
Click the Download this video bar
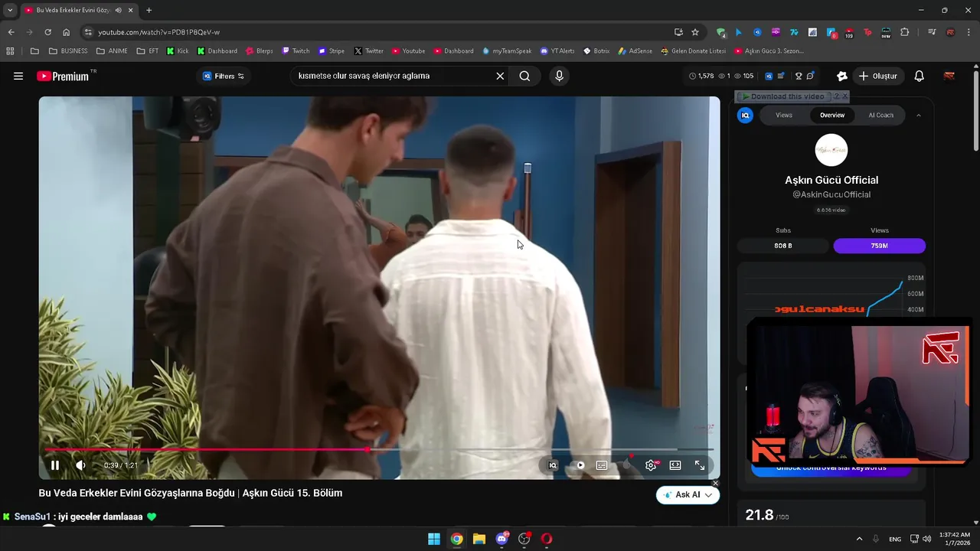pyautogui.click(x=782, y=96)
